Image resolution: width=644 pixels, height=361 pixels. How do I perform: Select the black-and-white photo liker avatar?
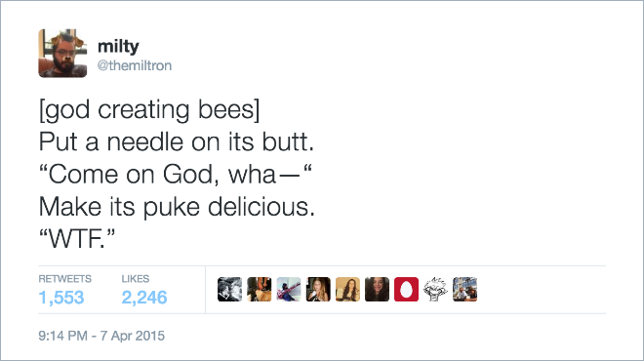click(229, 289)
